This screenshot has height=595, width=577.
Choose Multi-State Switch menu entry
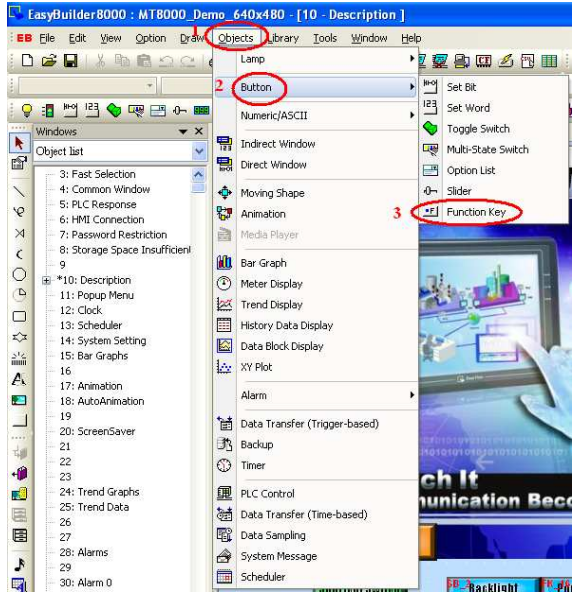[x=494, y=150]
